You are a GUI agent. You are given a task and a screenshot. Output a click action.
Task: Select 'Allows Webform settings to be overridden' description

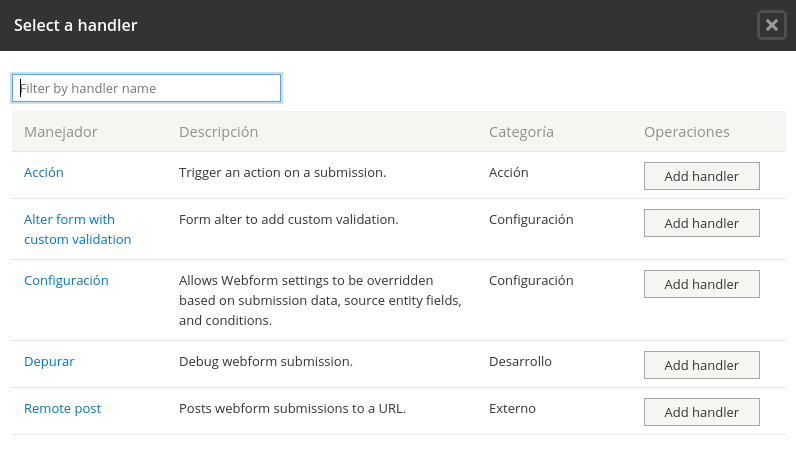320,301
